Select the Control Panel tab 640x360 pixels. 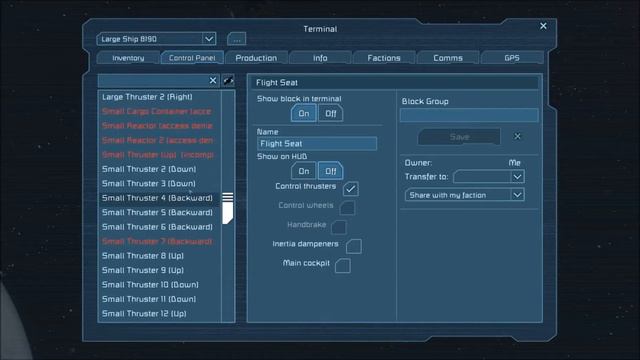pos(192,58)
